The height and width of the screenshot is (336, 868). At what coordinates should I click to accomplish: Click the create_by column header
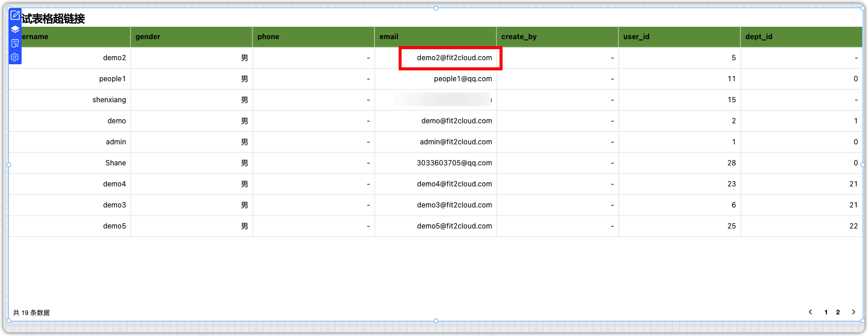(x=558, y=37)
